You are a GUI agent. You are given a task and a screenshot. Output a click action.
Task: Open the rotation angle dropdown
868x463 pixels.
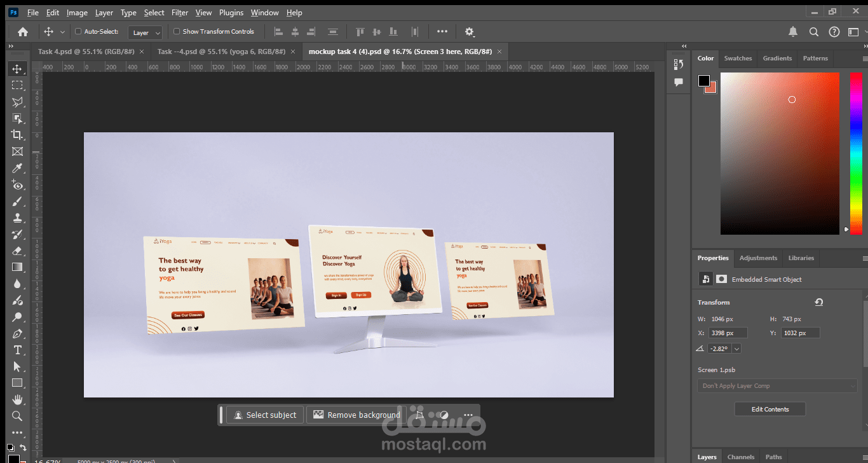tap(736, 349)
